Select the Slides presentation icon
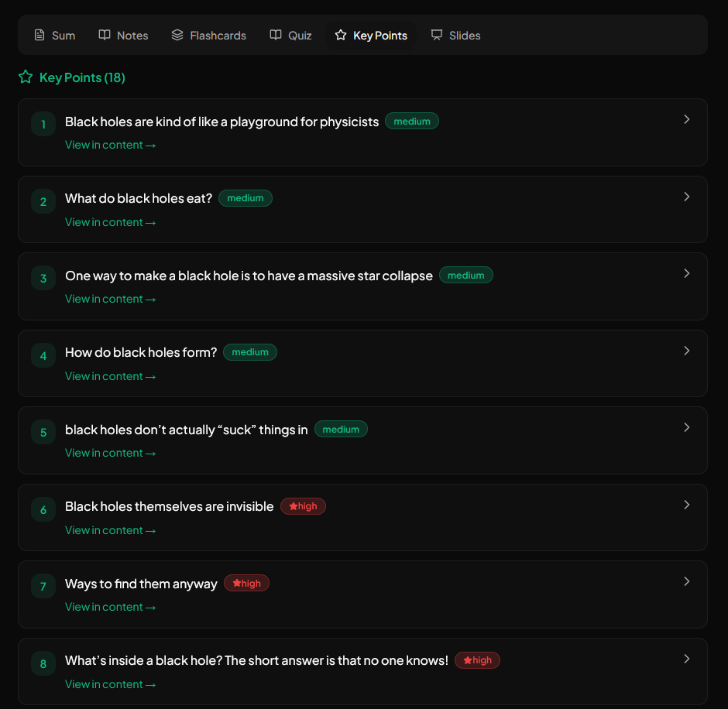The image size is (728, 709). (x=436, y=35)
